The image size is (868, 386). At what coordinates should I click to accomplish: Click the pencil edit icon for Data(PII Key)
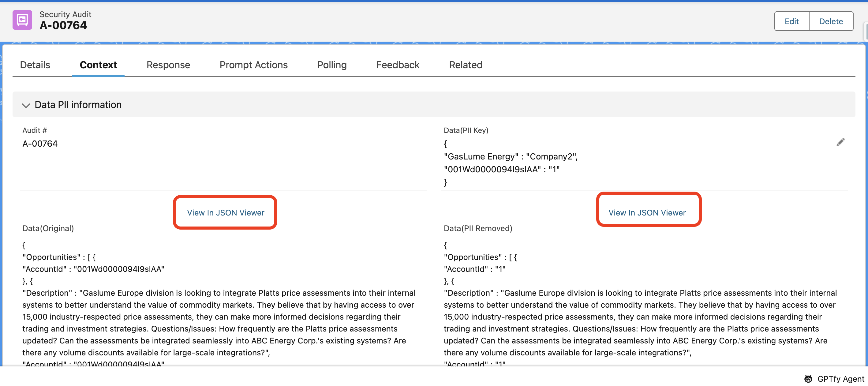[840, 142]
